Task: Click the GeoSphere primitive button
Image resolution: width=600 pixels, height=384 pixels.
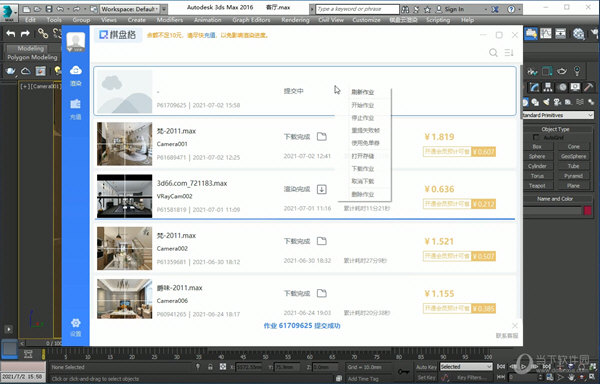Action: [x=573, y=156]
